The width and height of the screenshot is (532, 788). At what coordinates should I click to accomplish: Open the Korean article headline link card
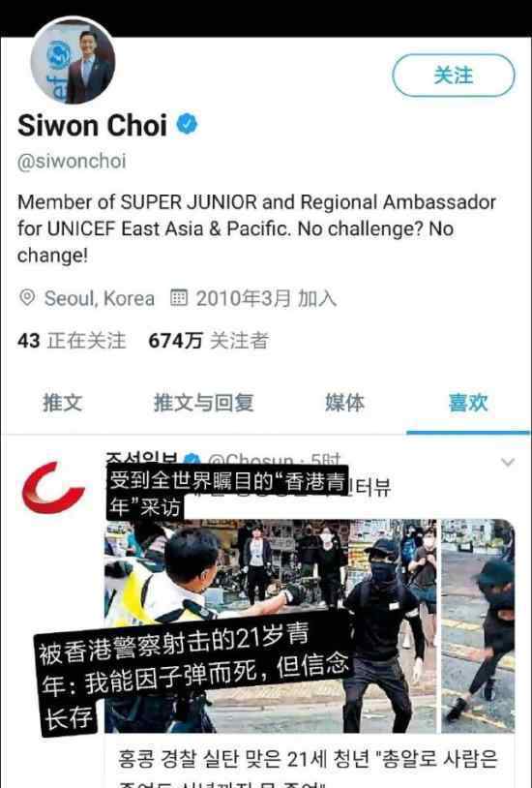[x=309, y=761]
